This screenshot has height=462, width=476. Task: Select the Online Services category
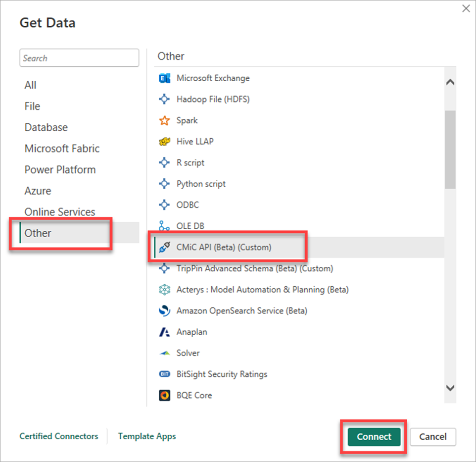point(60,212)
